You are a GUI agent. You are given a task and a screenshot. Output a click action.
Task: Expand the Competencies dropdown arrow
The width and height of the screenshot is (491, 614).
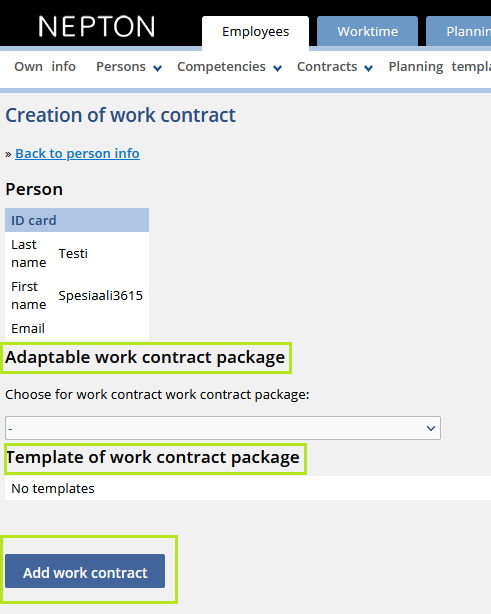pos(277,69)
